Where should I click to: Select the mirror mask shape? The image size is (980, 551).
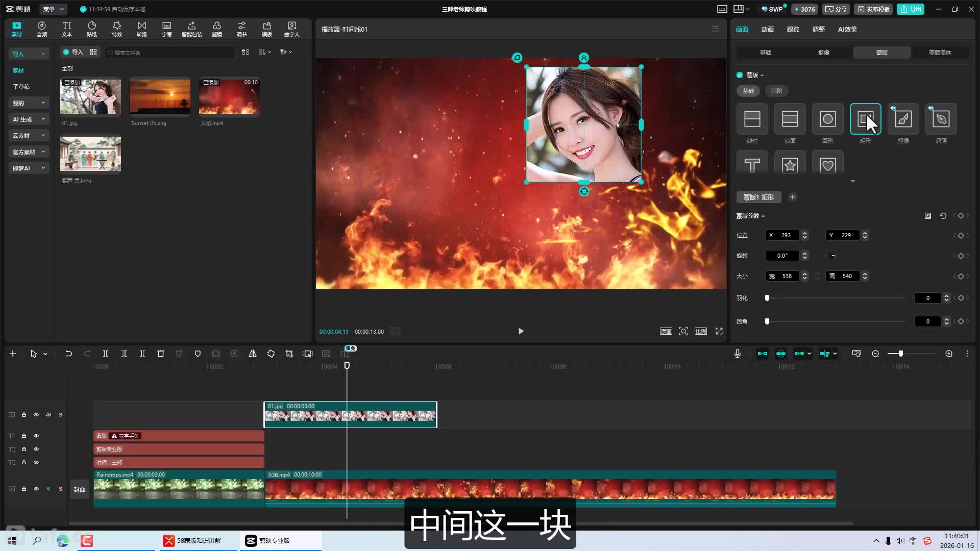(790, 119)
